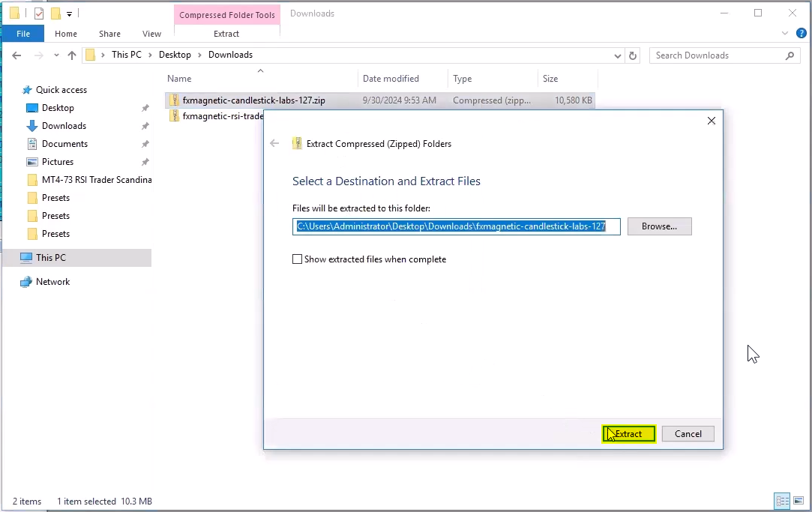Go up one folder level arrow
Viewport: 812px width, 512px height.
[72, 55]
